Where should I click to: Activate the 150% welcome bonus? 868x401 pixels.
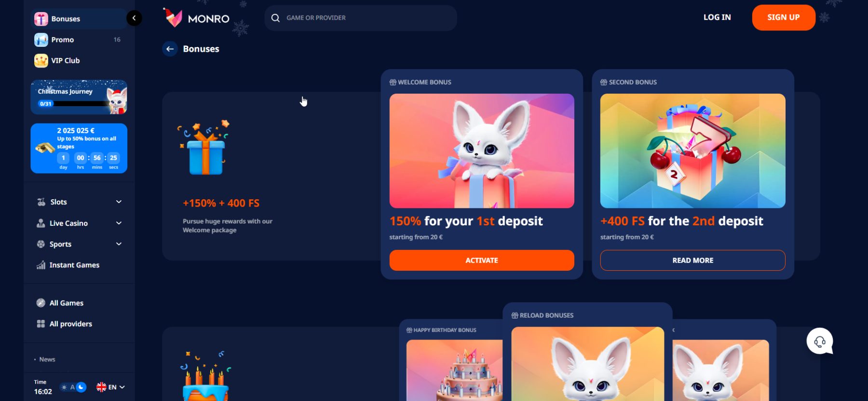[482, 260]
